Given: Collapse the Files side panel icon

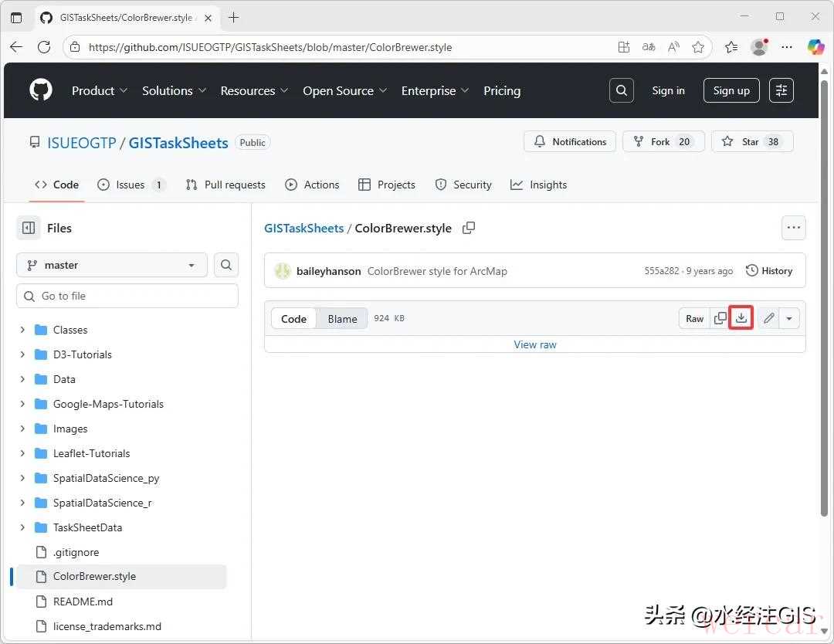Looking at the screenshot, I should 29,228.
